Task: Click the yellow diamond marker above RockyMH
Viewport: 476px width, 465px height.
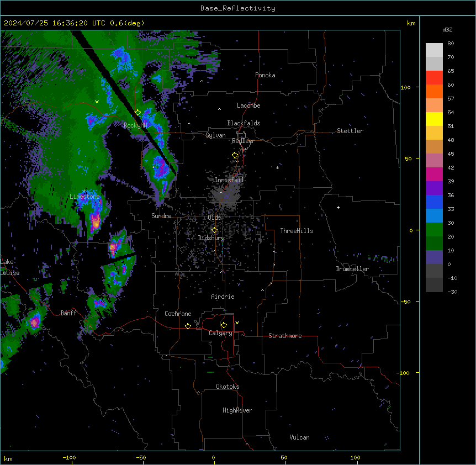Action: [137, 113]
